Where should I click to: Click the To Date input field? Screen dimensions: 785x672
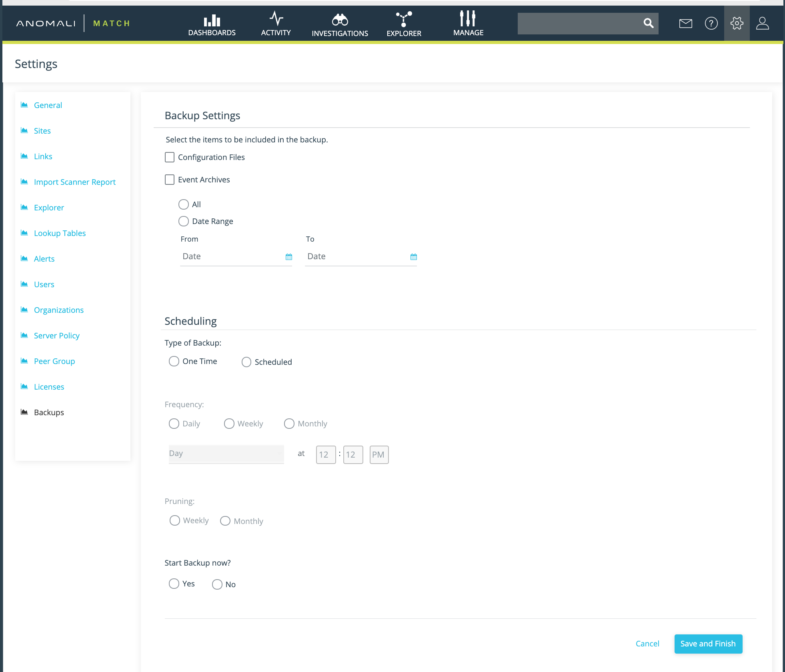(361, 257)
